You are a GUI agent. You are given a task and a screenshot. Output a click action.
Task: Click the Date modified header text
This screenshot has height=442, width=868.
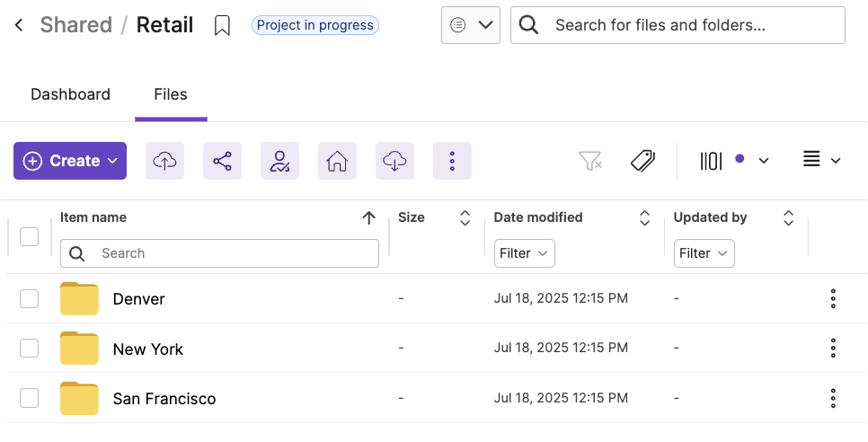[538, 217]
